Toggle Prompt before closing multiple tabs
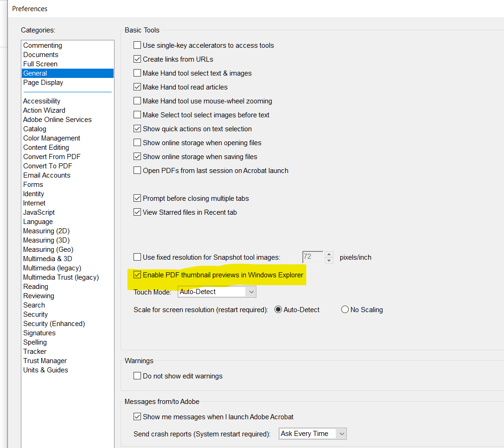504x448 pixels. [x=137, y=198]
